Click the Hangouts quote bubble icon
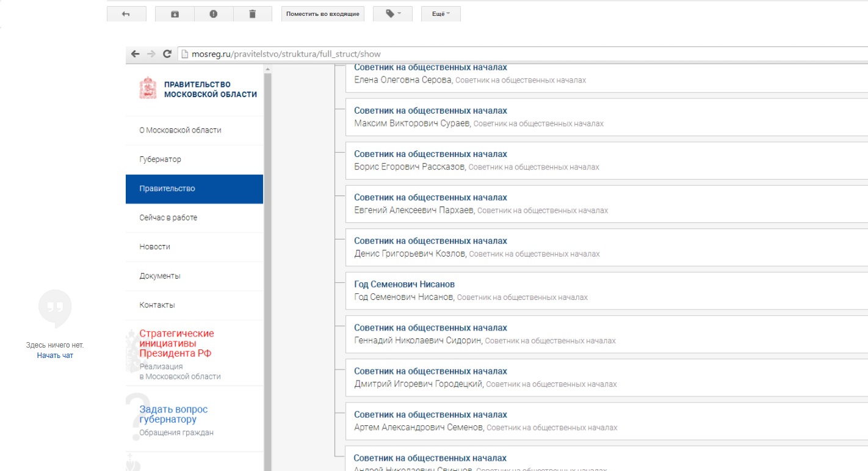The width and height of the screenshot is (868, 471). click(55, 308)
